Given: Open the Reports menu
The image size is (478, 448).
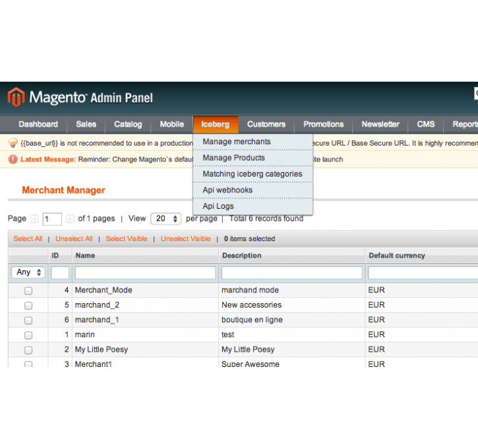Looking at the screenshot, I should click(x=462, y=125).
